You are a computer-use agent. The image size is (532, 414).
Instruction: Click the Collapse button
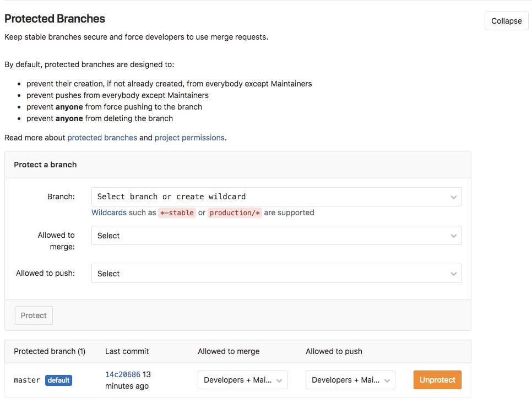(x=506, y=21)
